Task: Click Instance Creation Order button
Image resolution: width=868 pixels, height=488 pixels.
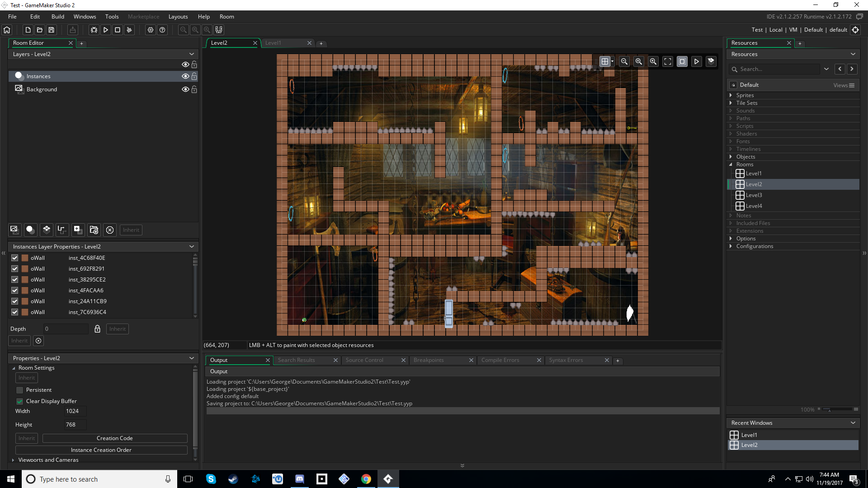Action: (x=101, y=450)
